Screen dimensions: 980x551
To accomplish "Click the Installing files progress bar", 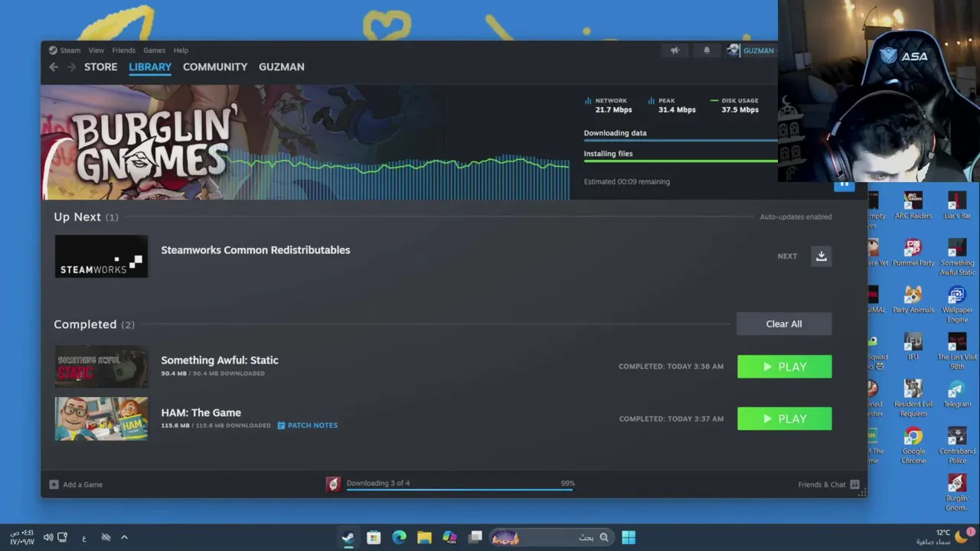I will [681, 161].
